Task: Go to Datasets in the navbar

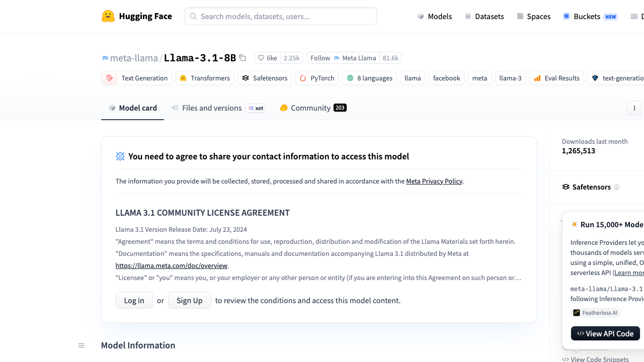Action: [x=484, y=16]
